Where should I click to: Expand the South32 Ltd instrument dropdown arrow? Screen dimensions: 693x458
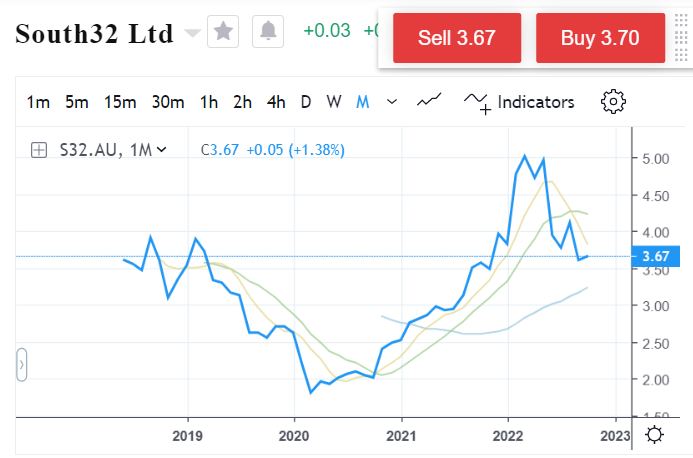192,33
